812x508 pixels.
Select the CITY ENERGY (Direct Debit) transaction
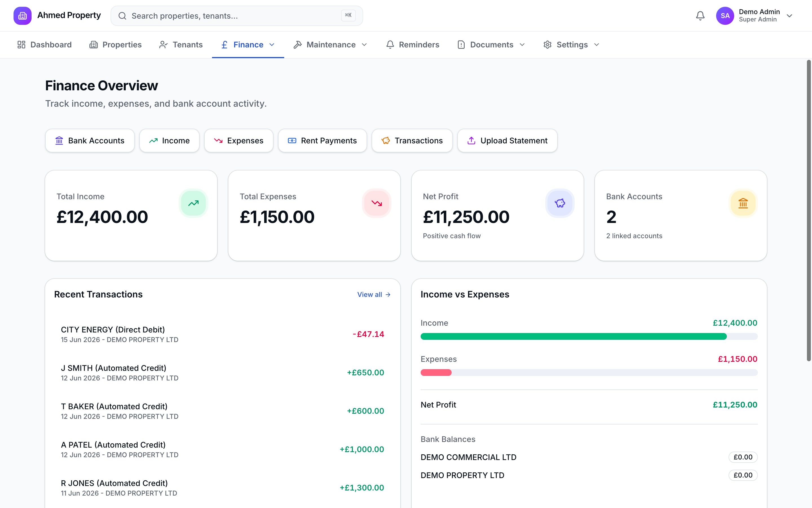pyautogui.click(x=222, y=334)
